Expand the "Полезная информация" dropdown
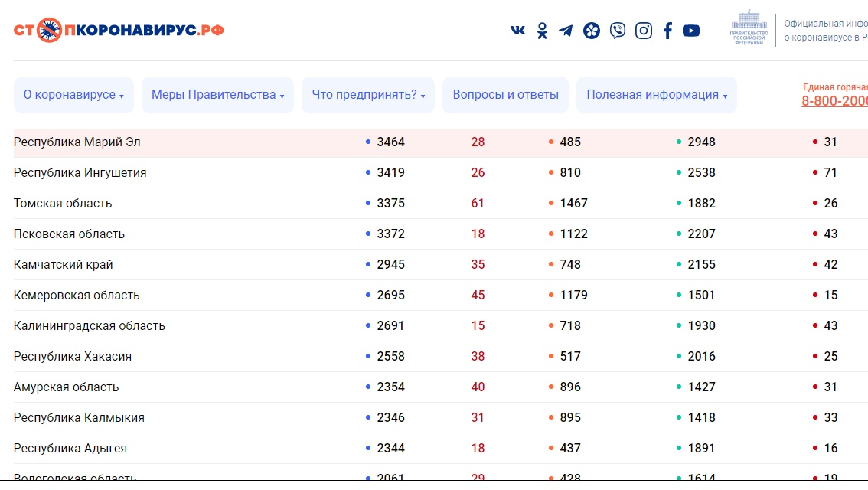The image size is (868, 490). coord(656,95)
